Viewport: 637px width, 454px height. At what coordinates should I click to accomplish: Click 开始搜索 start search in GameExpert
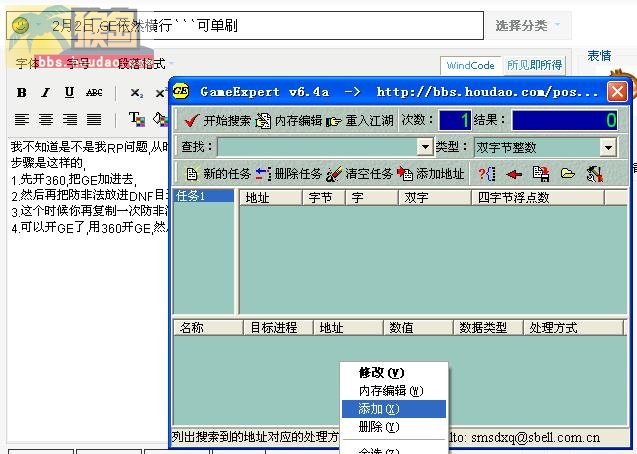click(x=217, y=120)
